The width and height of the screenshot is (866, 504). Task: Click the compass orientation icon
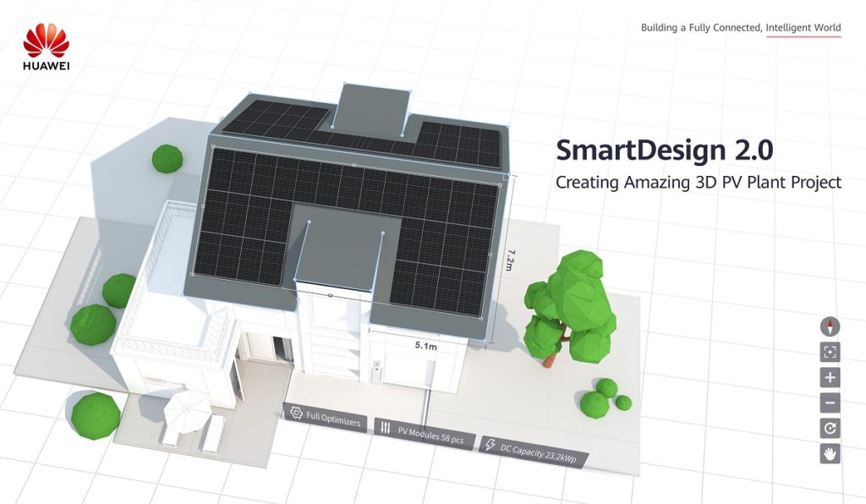(830, 326)
